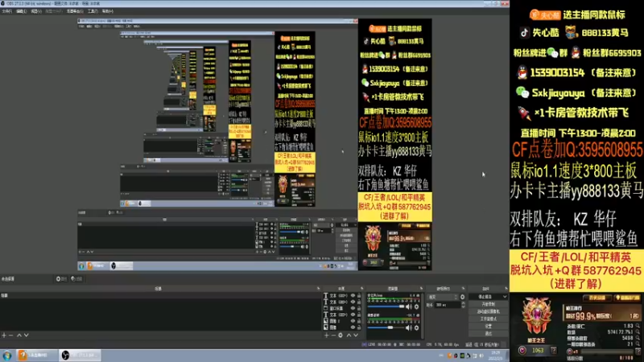The width and height of the screenshot is (644, 362).
Task: Pop out the controls dock header icon
Action: 506,289
